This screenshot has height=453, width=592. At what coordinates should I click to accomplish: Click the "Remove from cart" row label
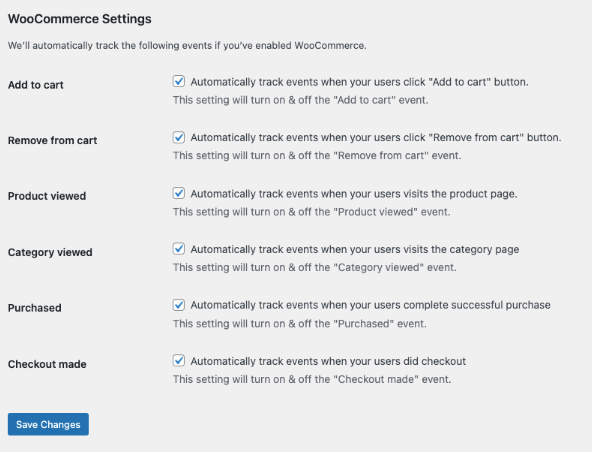pyautogui.click(x=52, y=140)
